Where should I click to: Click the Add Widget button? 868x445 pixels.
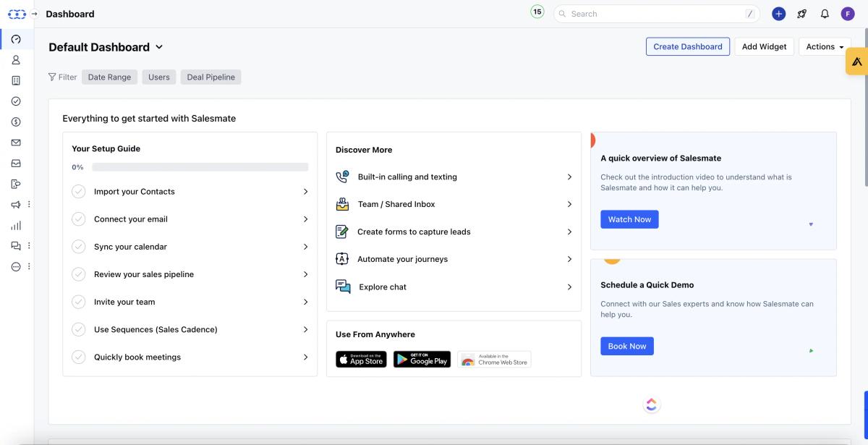(765, 46)
